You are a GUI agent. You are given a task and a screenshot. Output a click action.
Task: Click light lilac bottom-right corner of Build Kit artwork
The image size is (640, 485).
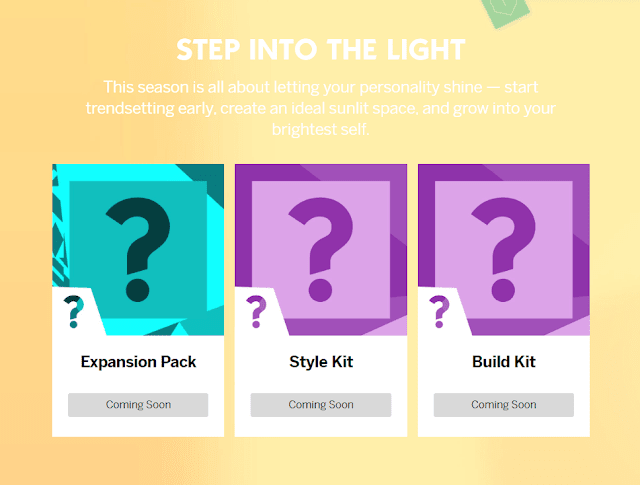coord(573,326)
